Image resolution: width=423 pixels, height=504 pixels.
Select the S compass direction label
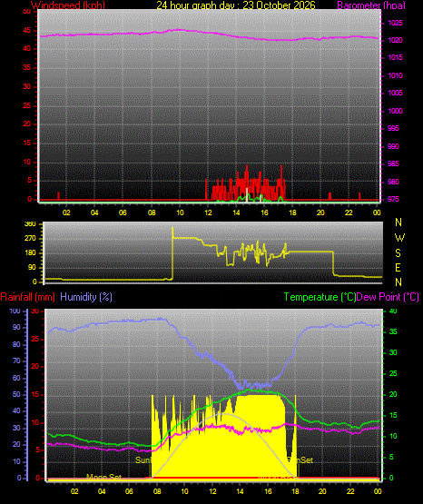pos(398,253)
